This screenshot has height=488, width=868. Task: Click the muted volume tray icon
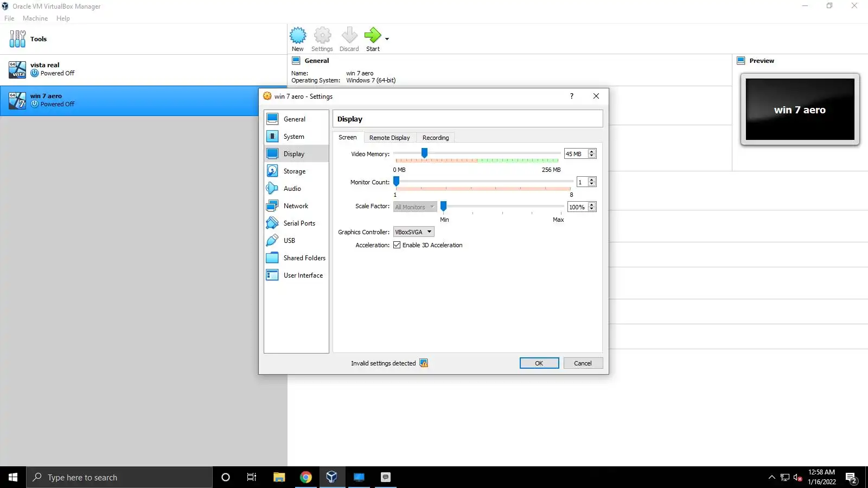pos(798,478)
